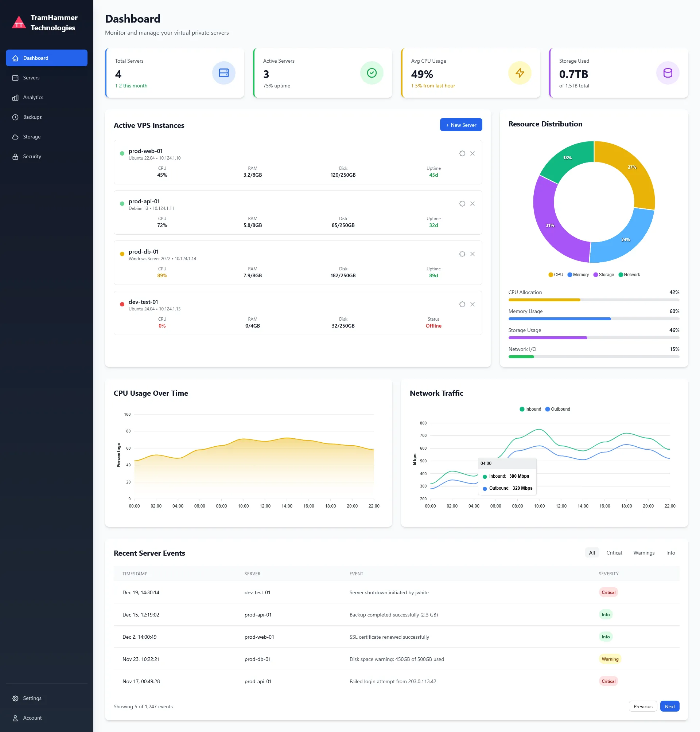Open settings gear for prod-db-01
This screenshot has height=732, width=700.
coord(462,254)
